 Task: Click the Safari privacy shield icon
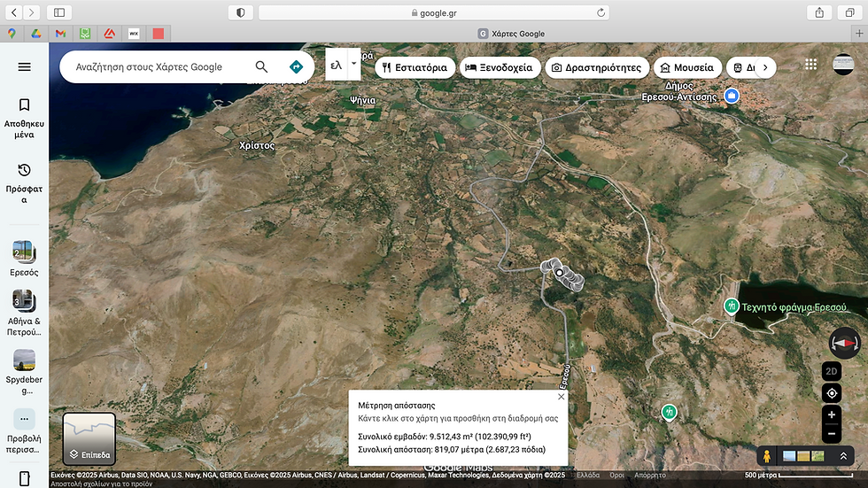click(240, 12)
